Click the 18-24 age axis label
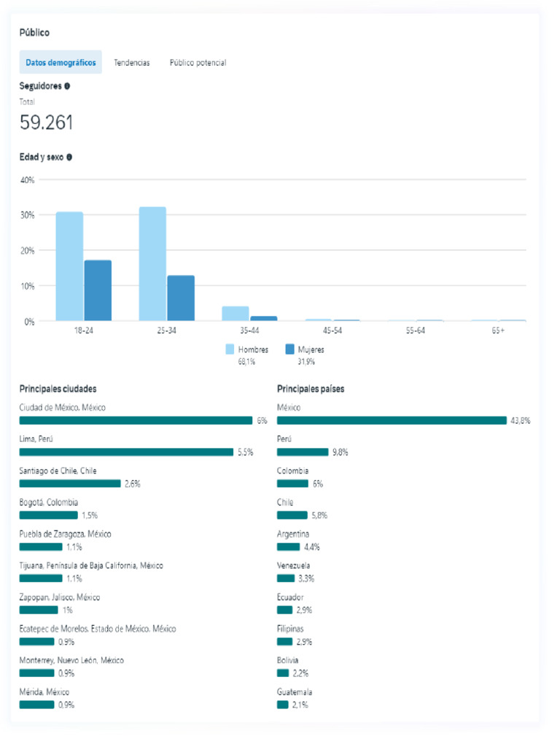560x747 pixels. [84, 330]
